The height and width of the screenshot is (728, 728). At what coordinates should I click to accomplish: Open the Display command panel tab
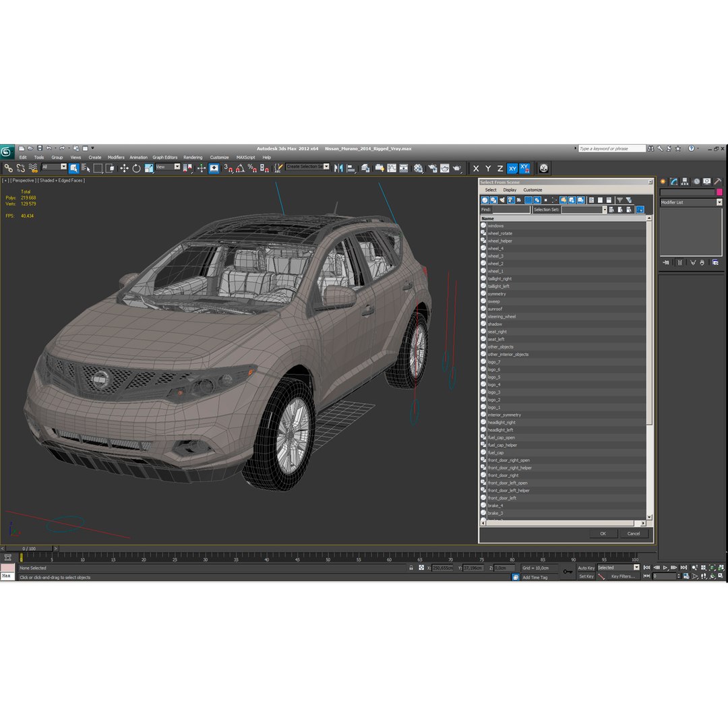[x=706, y=181]
